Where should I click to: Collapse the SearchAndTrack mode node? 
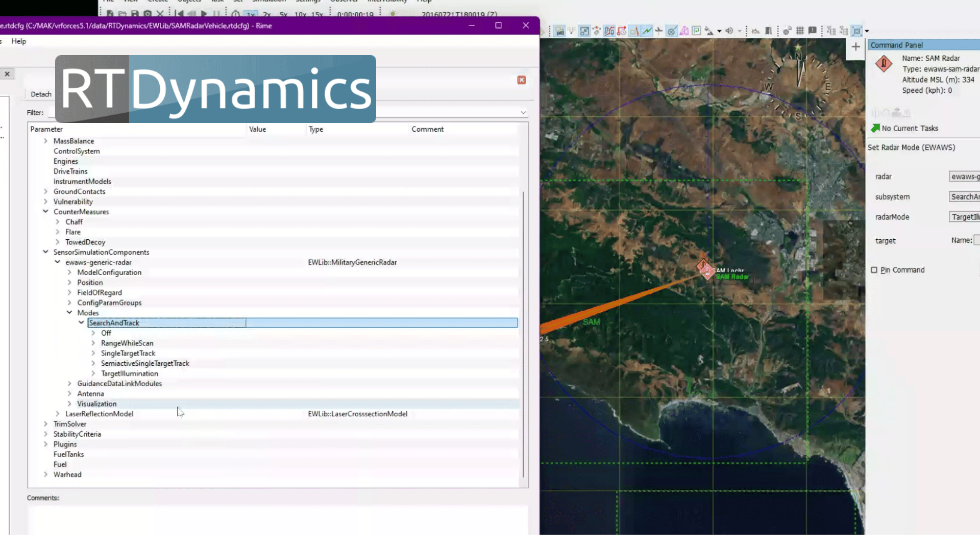81,322
